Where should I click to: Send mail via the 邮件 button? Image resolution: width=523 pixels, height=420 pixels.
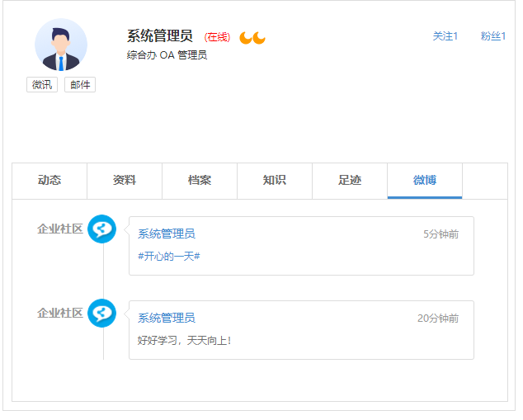tap(80, 84)
